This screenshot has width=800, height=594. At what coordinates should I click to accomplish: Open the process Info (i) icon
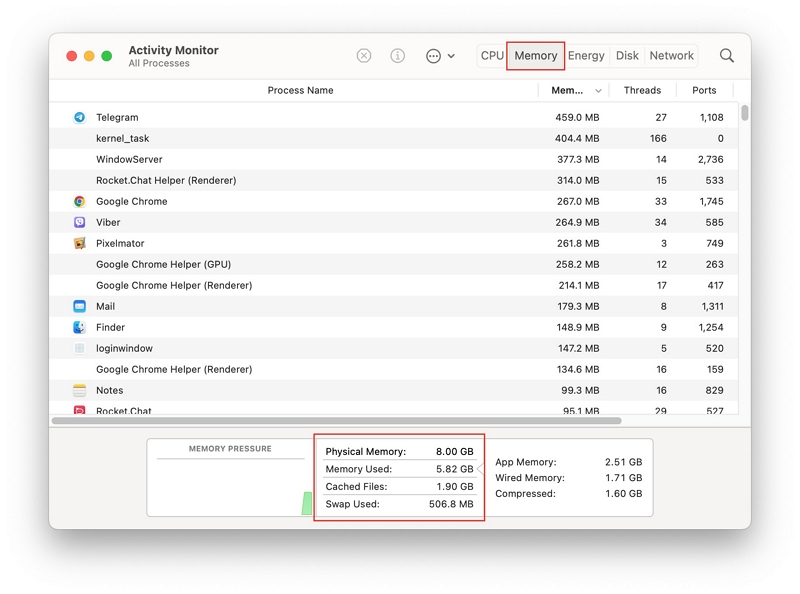(397, 56)
